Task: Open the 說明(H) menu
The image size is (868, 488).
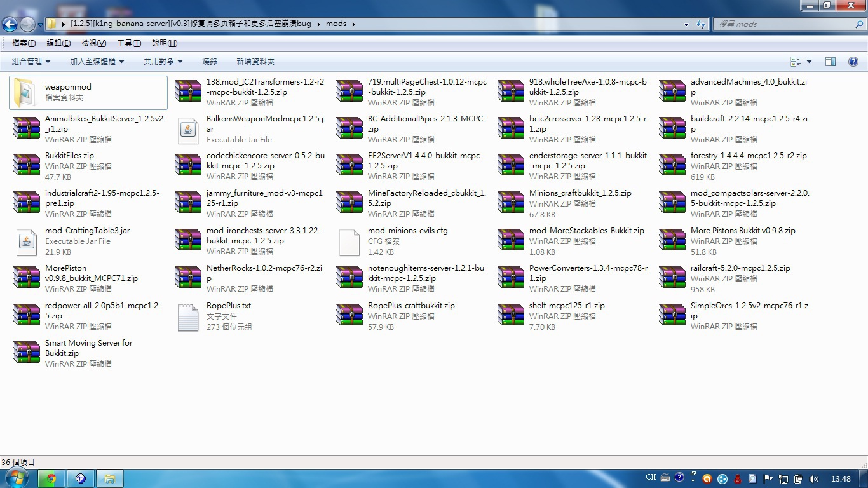Action: 165,43
